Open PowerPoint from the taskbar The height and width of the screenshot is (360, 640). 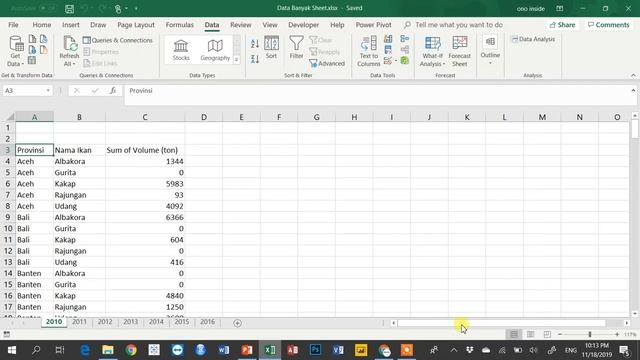247,350
